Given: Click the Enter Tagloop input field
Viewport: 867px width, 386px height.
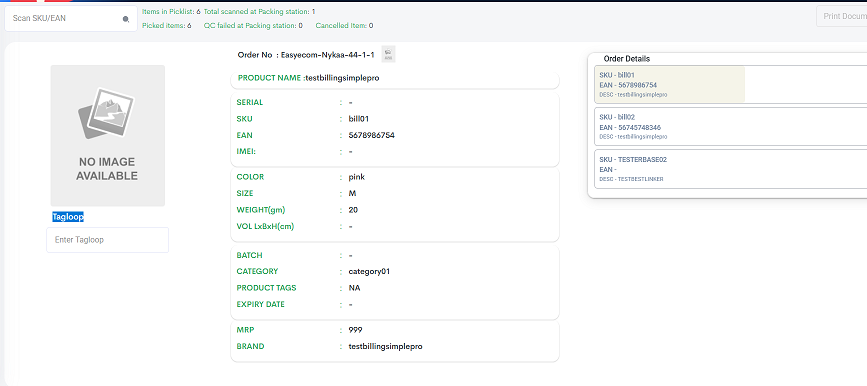Looking at the screenshot, I should (x=107, y=240).
